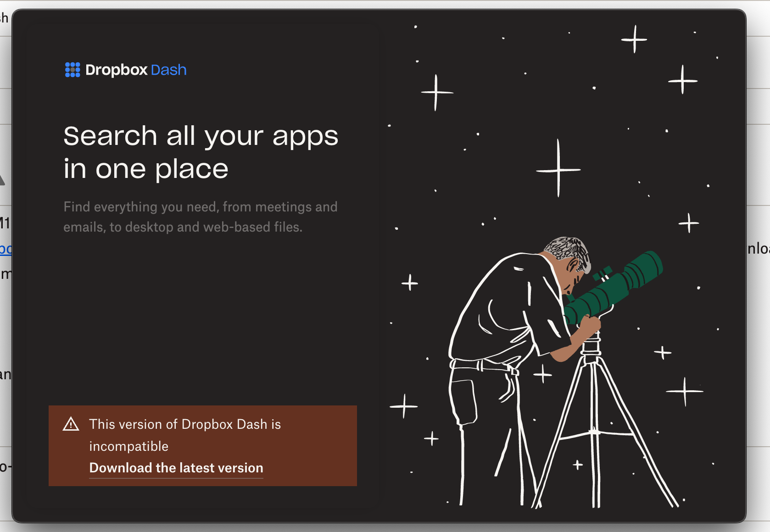Select the description text about meetings and emails

pyautogui.click(x=201, y=216)
